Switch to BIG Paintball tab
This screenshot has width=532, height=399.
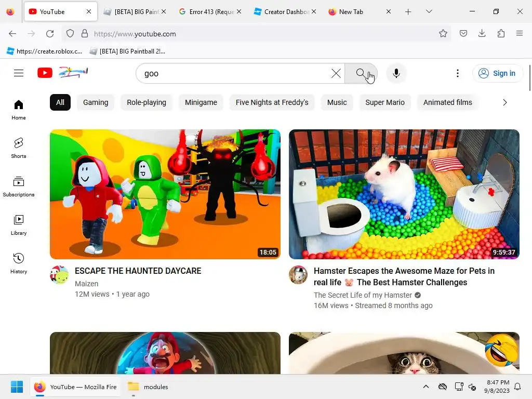click(135, 12)
